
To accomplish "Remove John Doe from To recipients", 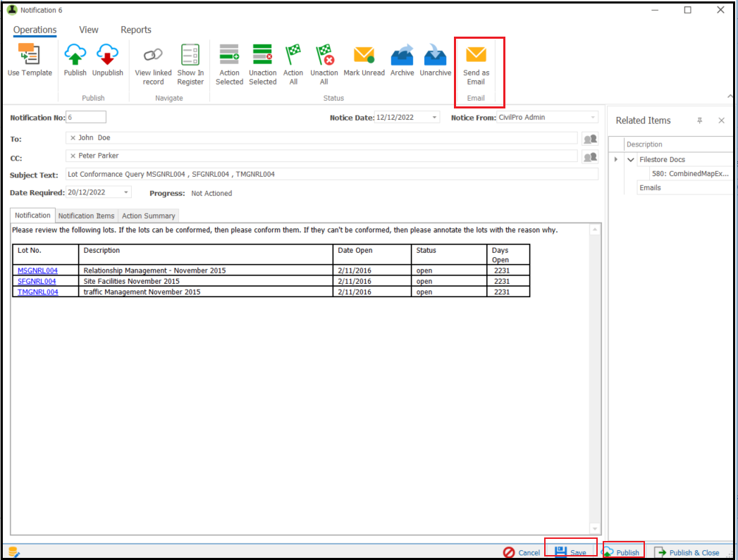I will tap(73, 138).
